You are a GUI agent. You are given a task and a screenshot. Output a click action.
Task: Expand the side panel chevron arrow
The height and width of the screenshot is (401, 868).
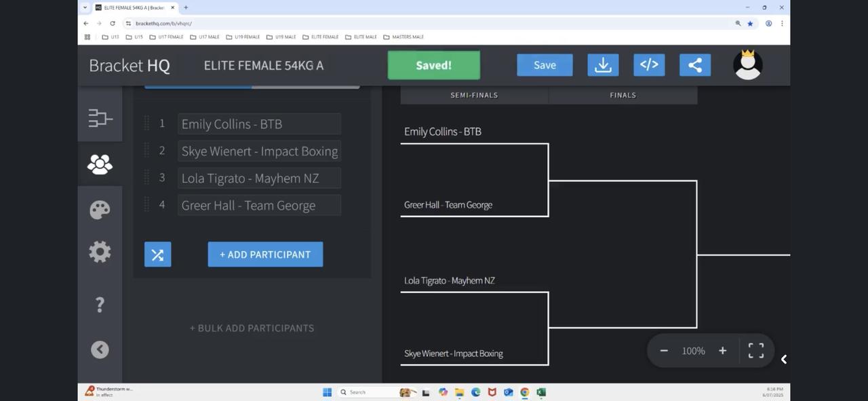pyautogui.click(x=784, y=360)
